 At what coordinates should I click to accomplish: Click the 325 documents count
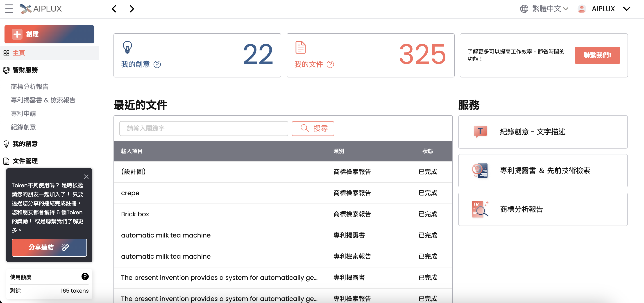pyautogui.click(x=422, y=54)
